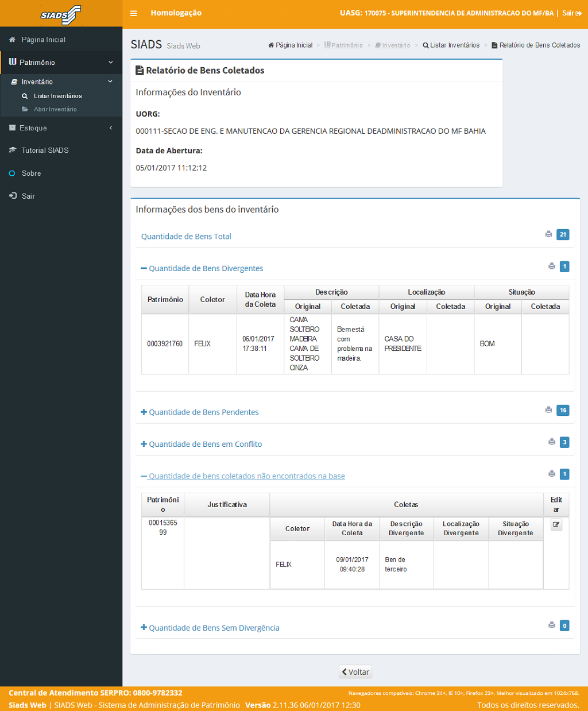The image size is (588, 711).
Task: Click the BOM situação cell
Action: point(498,344)
